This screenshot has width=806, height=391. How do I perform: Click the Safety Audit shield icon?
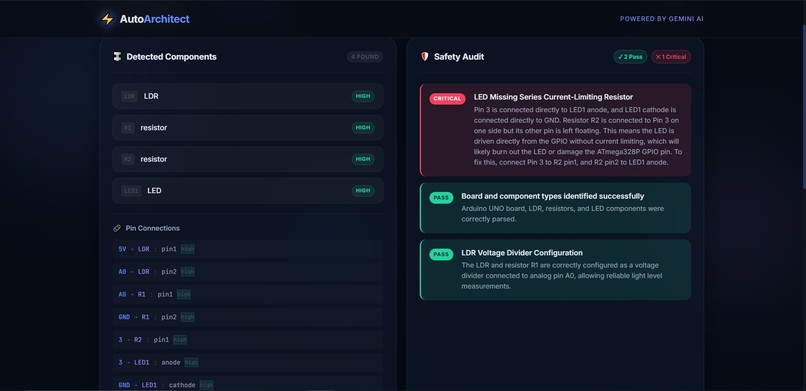(425, 57)
